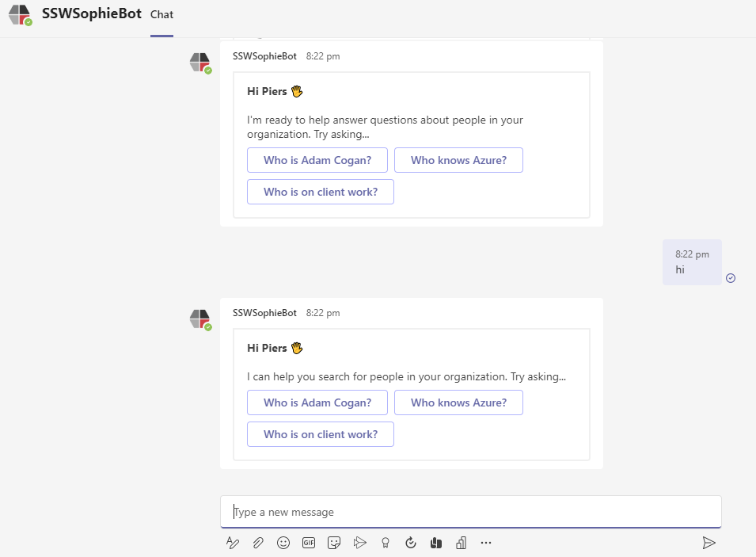Open the Emoji picker

283,543
